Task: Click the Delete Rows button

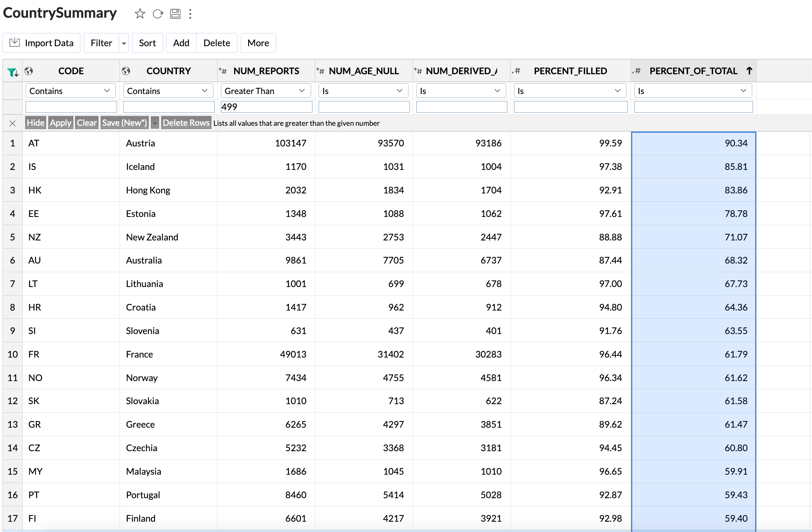Action: click(186, 123)
